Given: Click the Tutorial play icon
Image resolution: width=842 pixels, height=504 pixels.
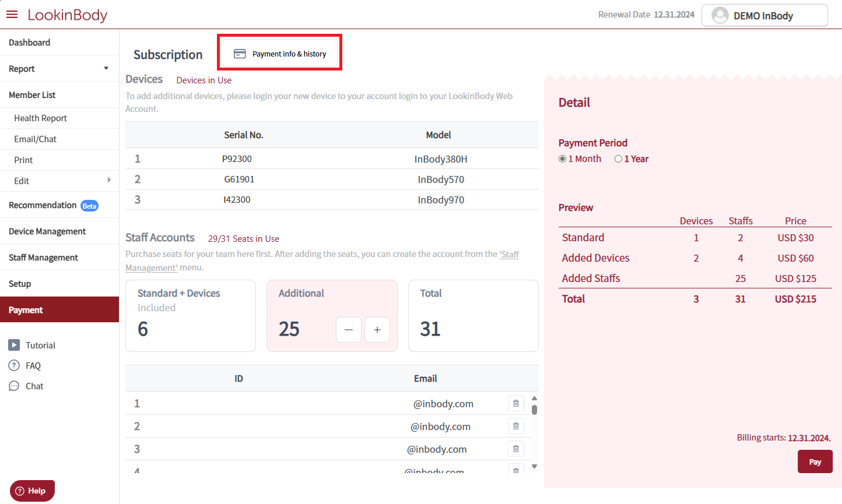Looking at the screenshot, I should pyautogui.click(x=14, y=345).
